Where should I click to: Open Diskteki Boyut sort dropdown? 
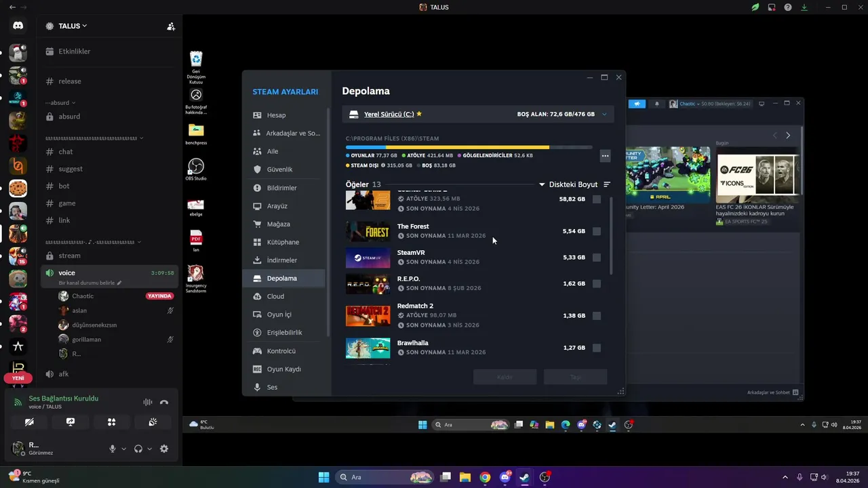click(x=569, y=184)
